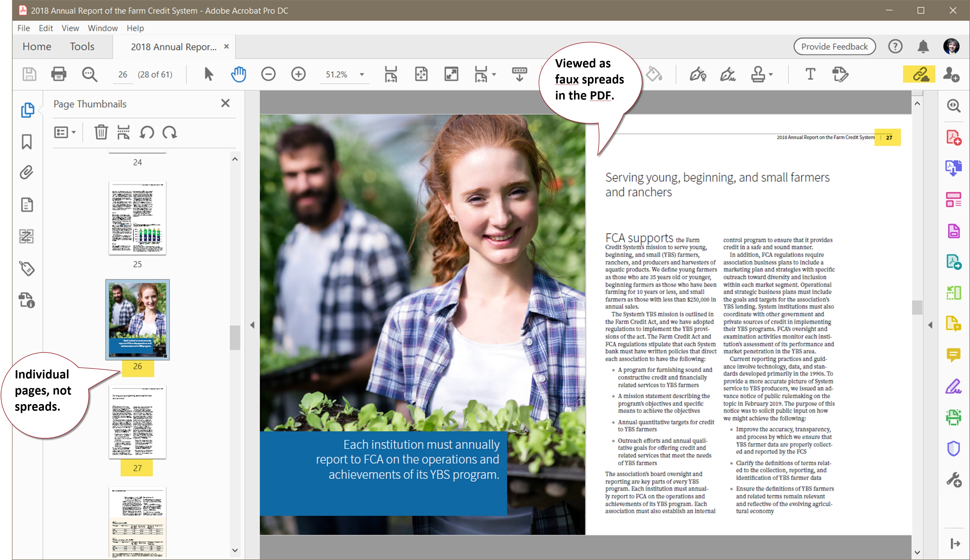Click the Zoom Out minus icon

[x=268, y=74]
